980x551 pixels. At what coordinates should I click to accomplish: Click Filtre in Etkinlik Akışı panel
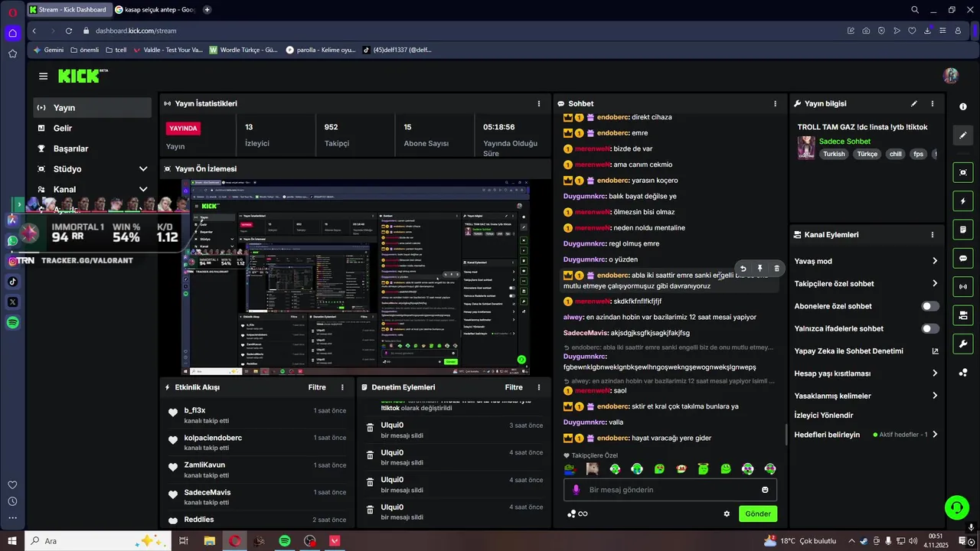pyautogui.click(x=317, y=387)
